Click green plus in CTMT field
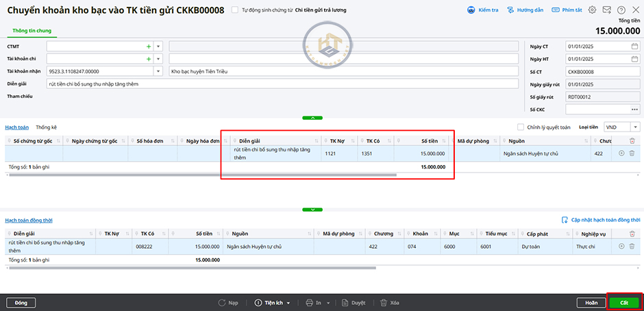The height and width of the screenshot is (311, 644). click(148, 46)
